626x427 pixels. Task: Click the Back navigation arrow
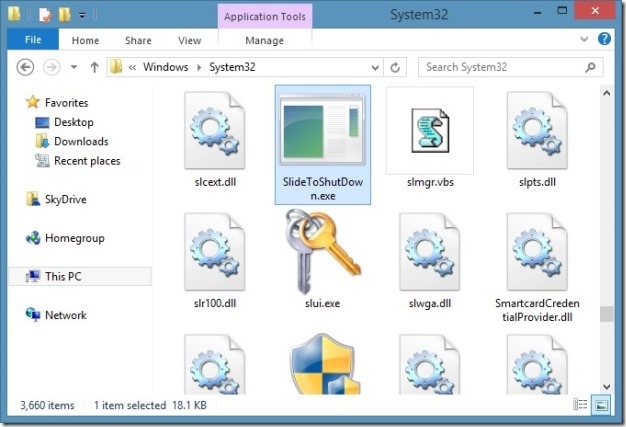tap(25, 67)
